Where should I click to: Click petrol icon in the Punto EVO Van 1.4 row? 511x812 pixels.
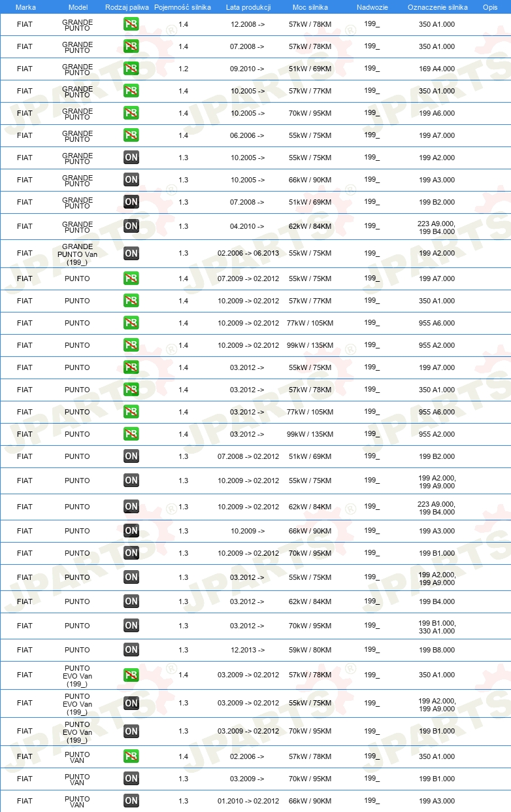(131, 675)
